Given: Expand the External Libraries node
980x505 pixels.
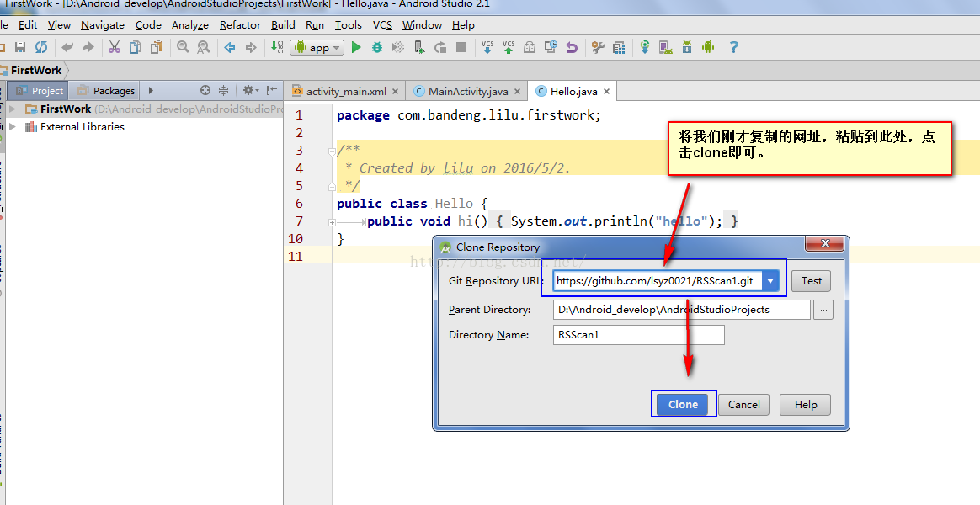Looking at the screenshot, I should click(x=13, y=127).
